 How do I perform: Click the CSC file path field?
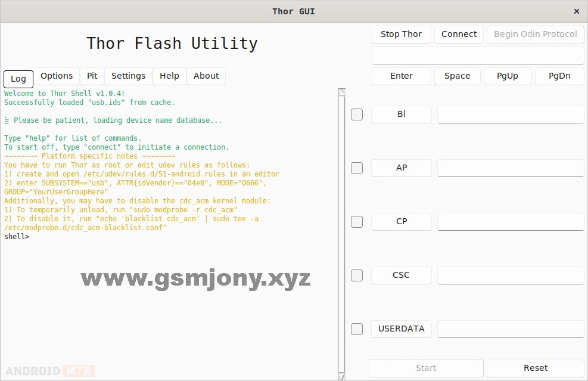pyautogui.click(x=511, y=275)
